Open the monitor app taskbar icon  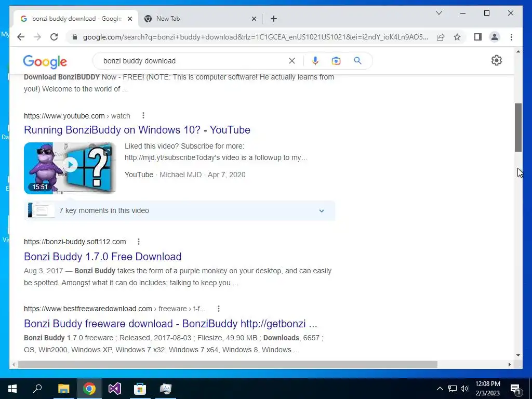166,389
